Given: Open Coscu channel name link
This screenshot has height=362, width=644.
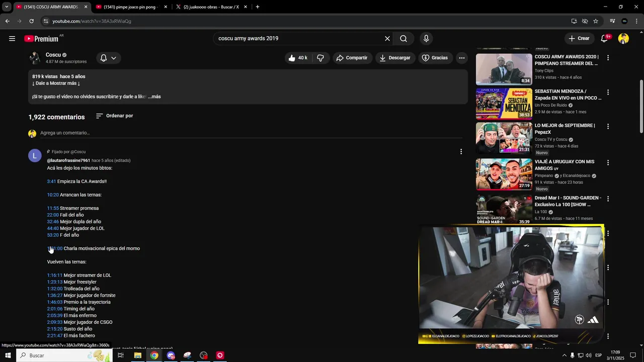Looking at the screenshot, I should (x=53, y=55).
